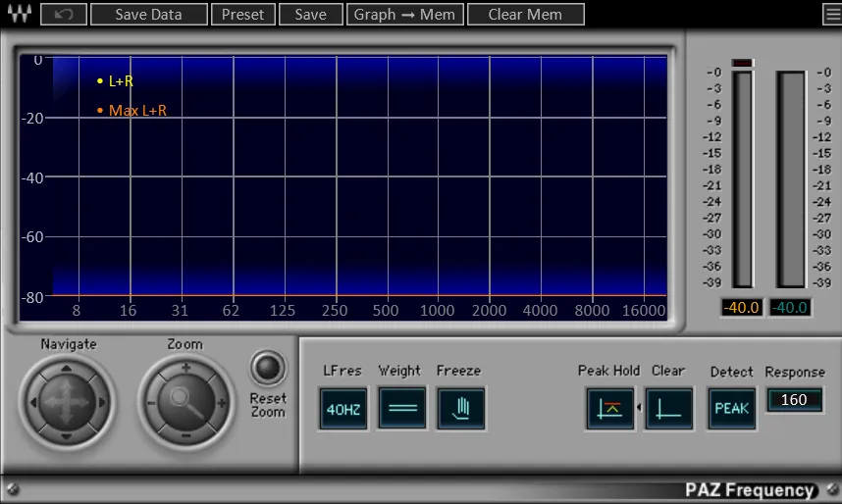The image size is (842, 504).
Task: Click the Save Data button
Action: [149, 14]
